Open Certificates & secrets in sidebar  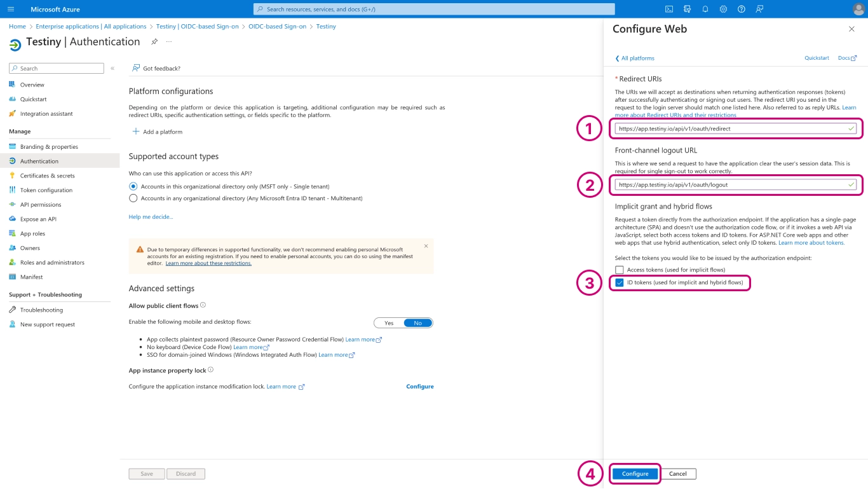coord(47,176)
